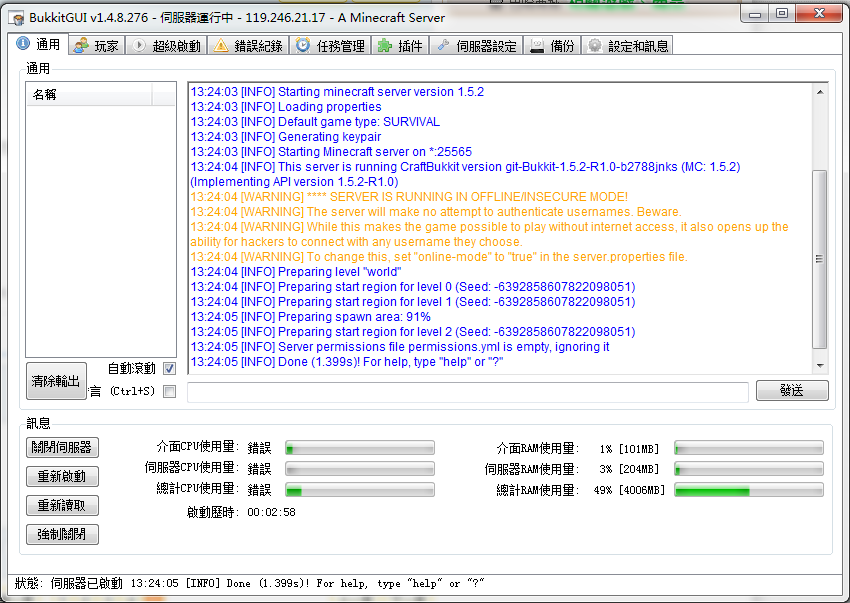
Task: Enable the (Ctrl+S) say-mode checkbox
Action: click(x=169, y=391)
